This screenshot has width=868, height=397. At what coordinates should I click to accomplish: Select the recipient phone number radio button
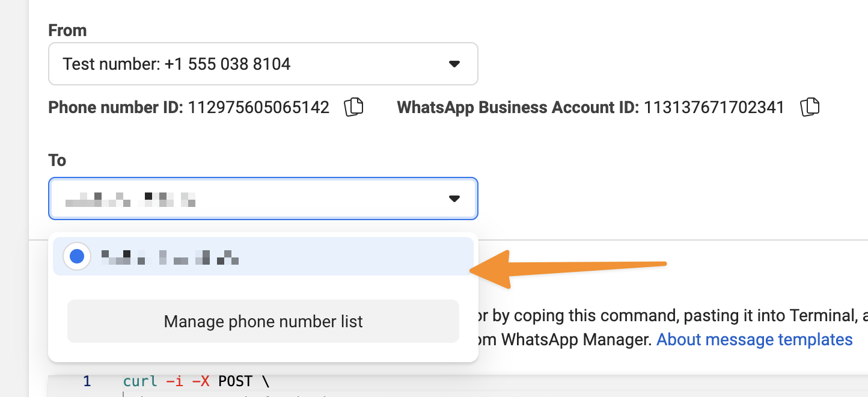[77, 256]
